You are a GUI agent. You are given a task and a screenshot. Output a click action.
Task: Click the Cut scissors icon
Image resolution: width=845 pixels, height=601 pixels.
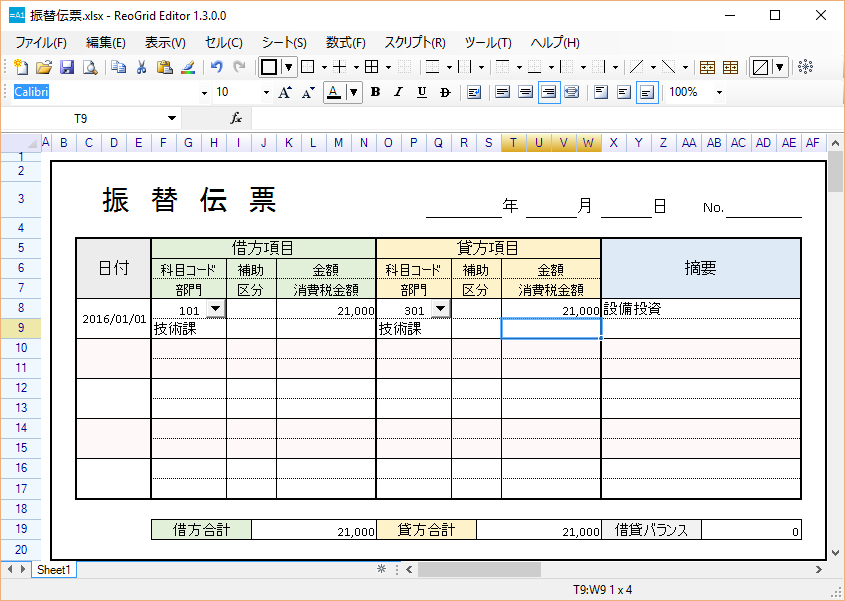click(141, 67)
